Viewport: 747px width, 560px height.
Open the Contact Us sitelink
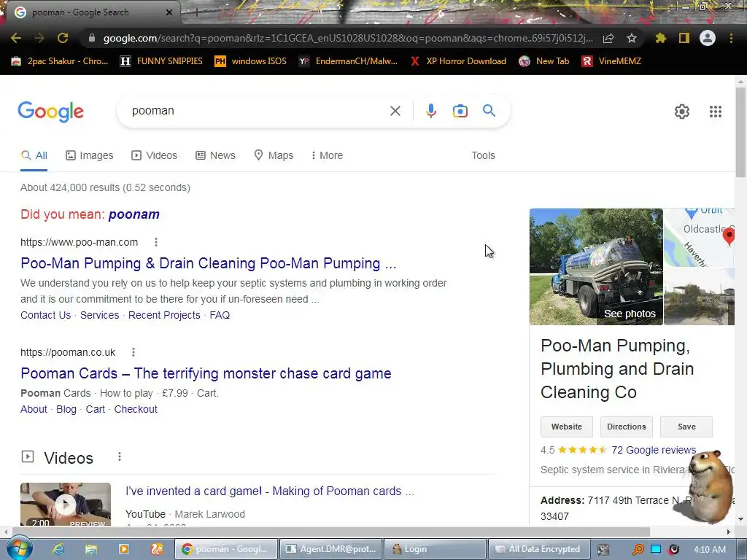pyautogui.click(x=45, y=315)
